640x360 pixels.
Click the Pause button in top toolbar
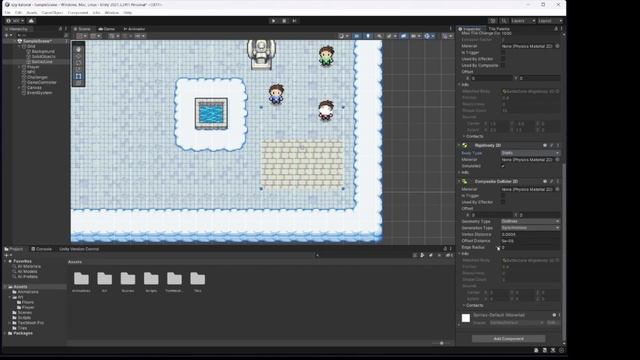click(x=284, y=21)
